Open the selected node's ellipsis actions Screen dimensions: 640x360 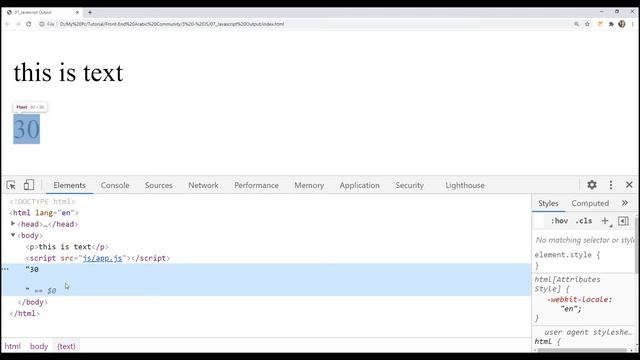click(5, 269)
